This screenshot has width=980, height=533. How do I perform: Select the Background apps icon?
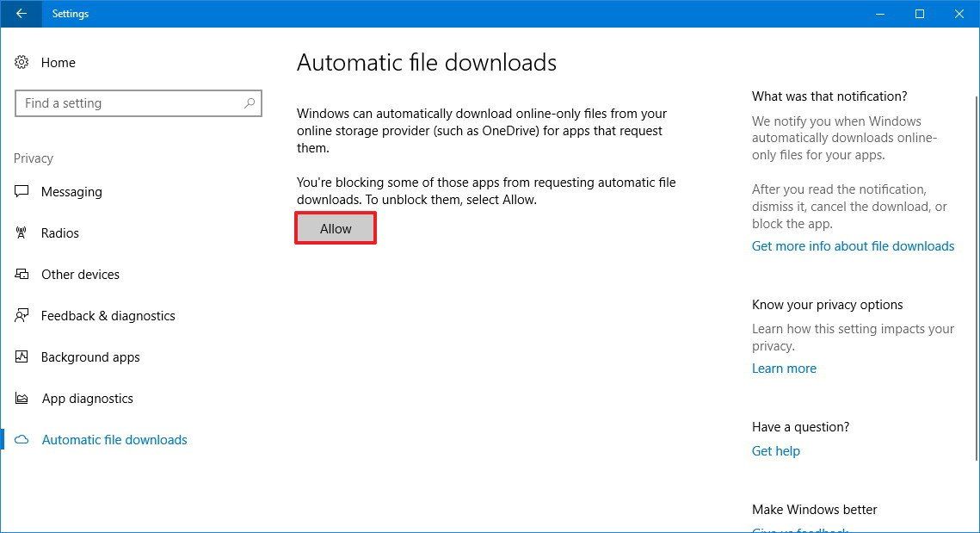tap(22, 356)
